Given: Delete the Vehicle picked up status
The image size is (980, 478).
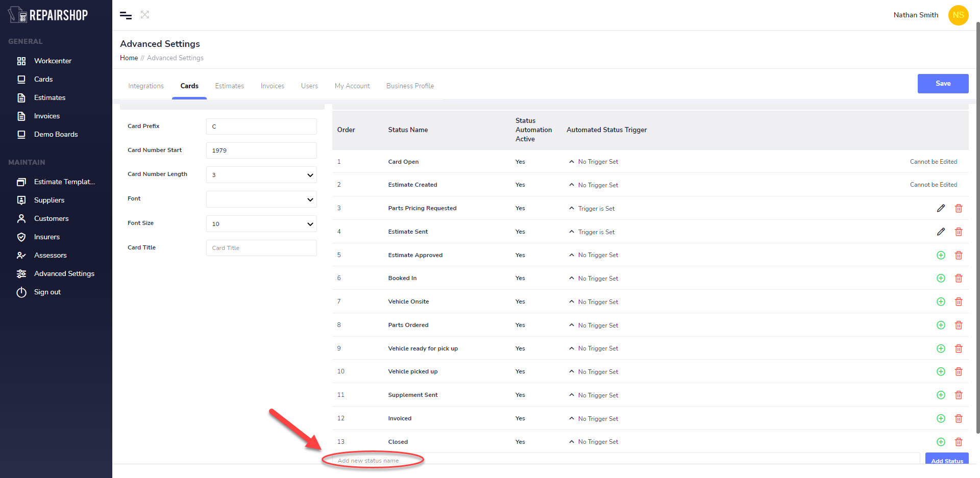Looking at the screenshot, I should pyautogui.click(x=959, y=371).
